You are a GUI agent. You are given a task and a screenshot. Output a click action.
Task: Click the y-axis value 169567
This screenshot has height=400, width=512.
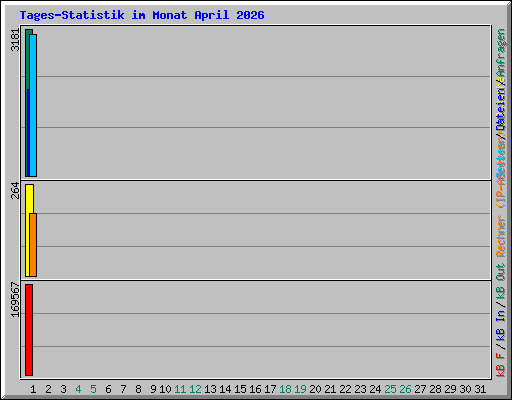(x=15, y=299)
